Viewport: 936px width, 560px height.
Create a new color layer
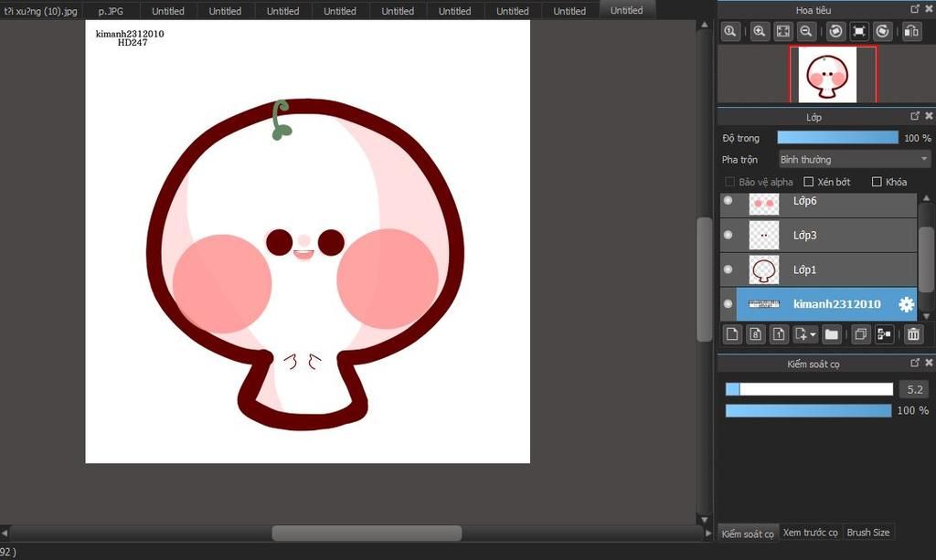[x=732, y=334]
